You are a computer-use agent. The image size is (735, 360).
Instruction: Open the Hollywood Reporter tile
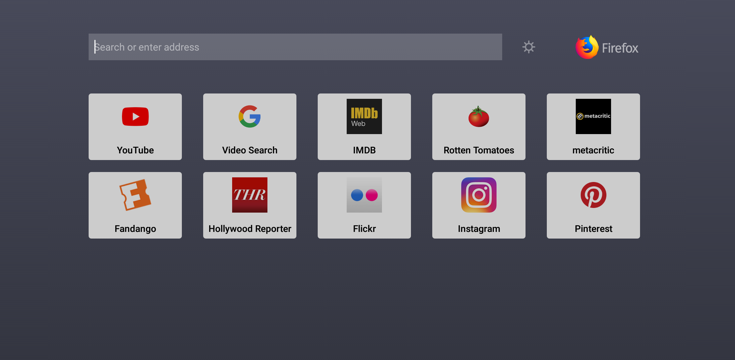[x=250, y=205]
